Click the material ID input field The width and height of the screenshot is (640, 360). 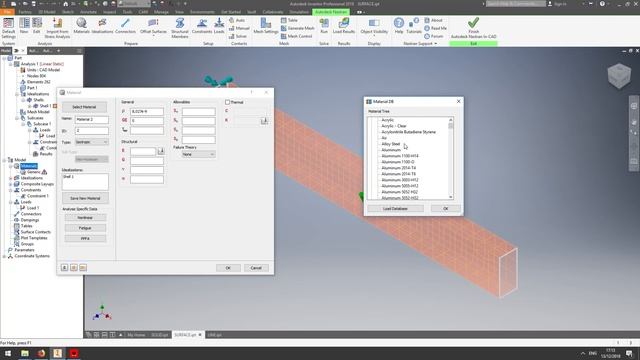pos(92,131)
